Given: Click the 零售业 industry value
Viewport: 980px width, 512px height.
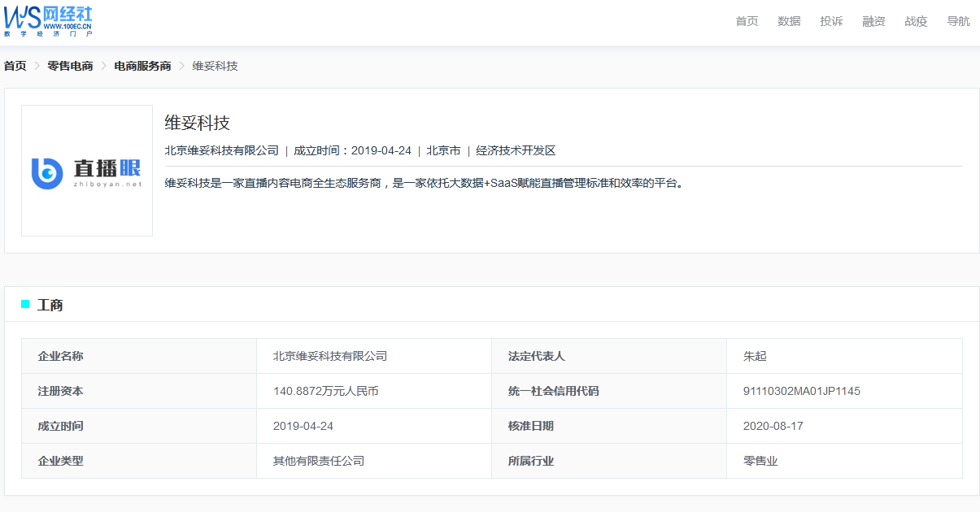Looking at the screenshot, I should [x=760, y=461].
